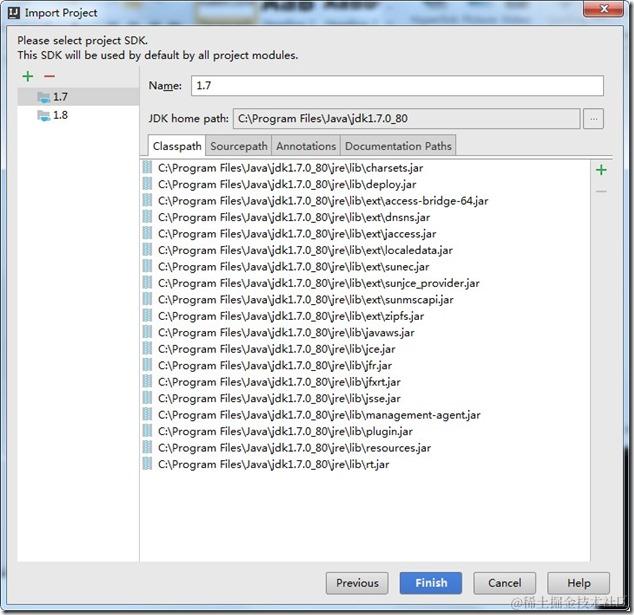Click Finish to complete import

(431, 583)
